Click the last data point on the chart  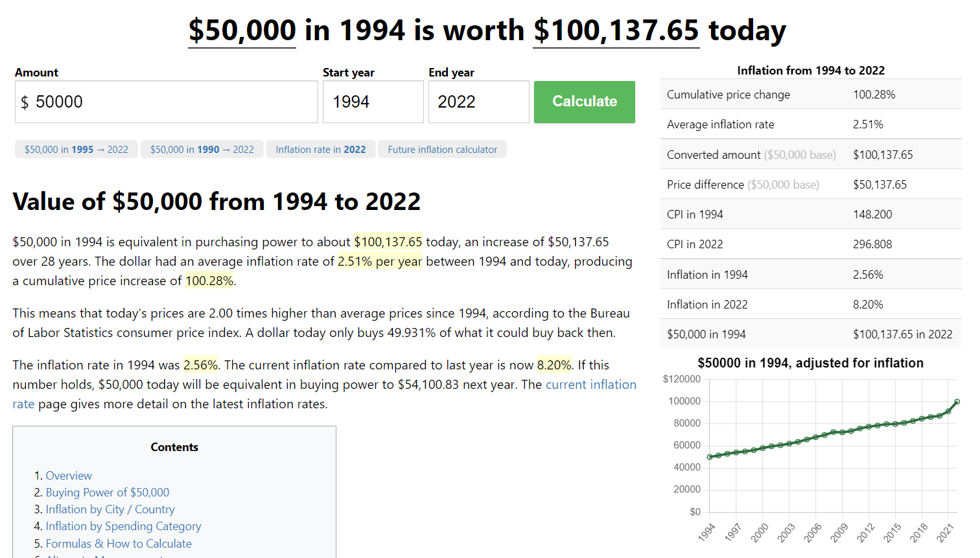(957, 402)
